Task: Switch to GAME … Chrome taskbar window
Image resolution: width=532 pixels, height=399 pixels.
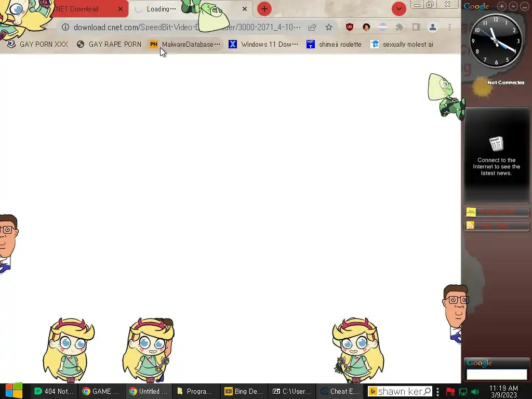Action: pyautogui.click(x=101, y=391)
